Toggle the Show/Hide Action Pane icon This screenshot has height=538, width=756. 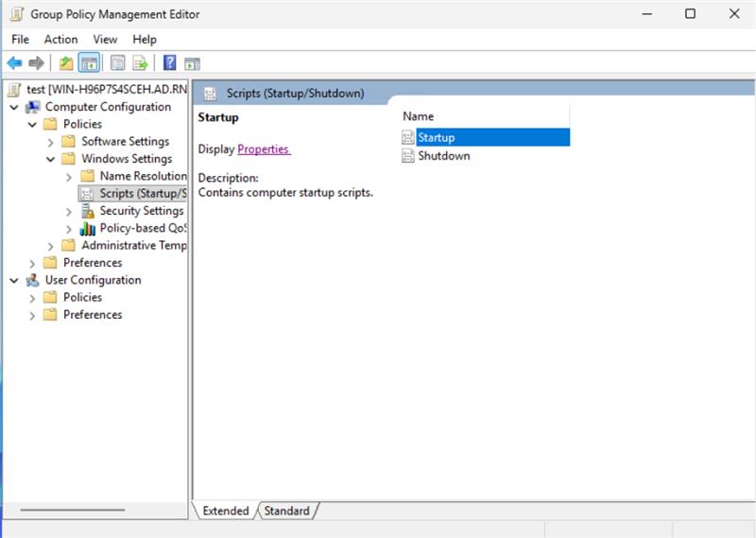193,63
